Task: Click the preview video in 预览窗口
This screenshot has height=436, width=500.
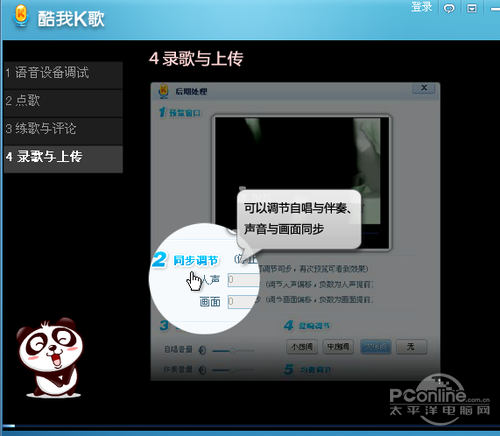Action: tap(301, 182)
